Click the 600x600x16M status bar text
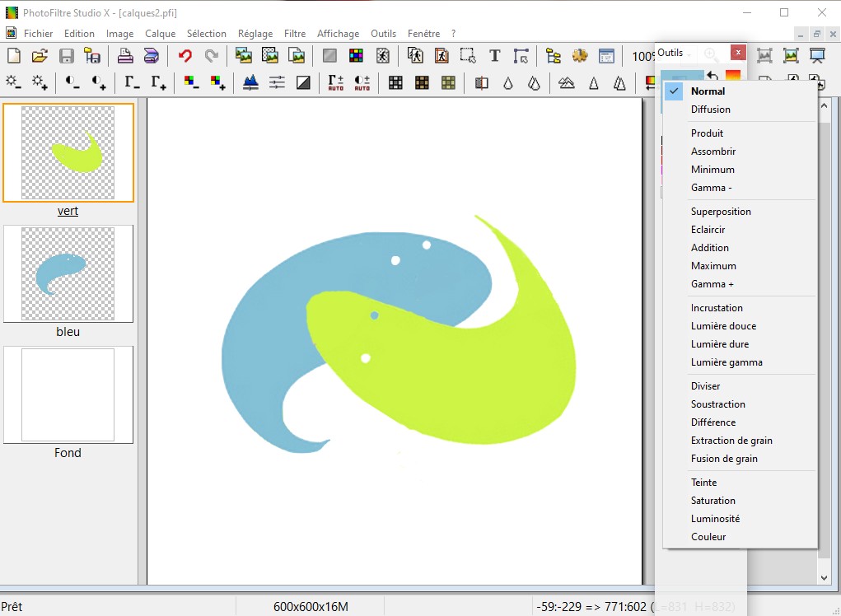Viewport: 841px width, 616px height. (311, 607)
